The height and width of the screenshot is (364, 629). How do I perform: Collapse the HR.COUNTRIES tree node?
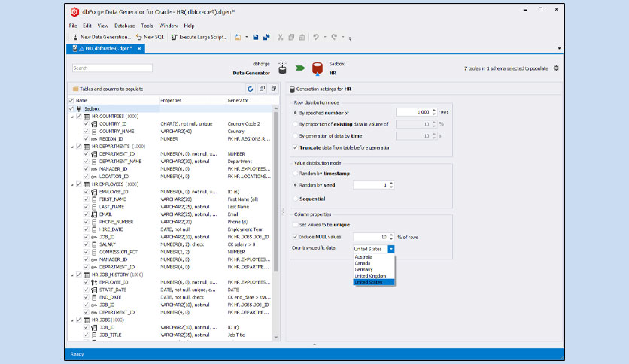coord(72,117)
